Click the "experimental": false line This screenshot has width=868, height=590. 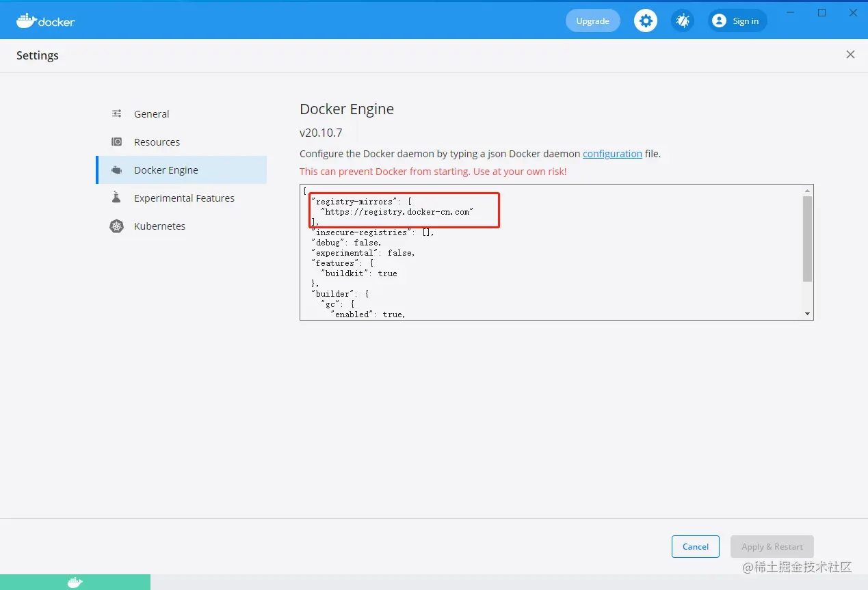pos(363,253)
